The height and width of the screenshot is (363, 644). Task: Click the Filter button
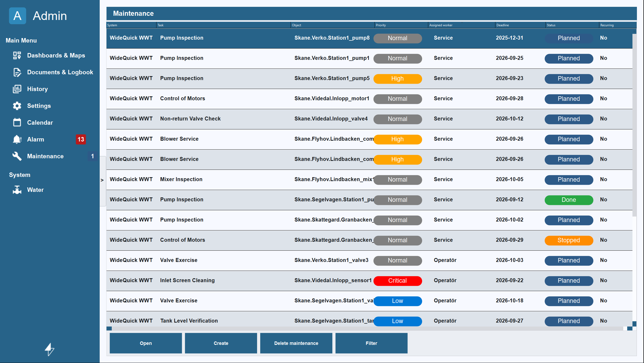point(371,343)
